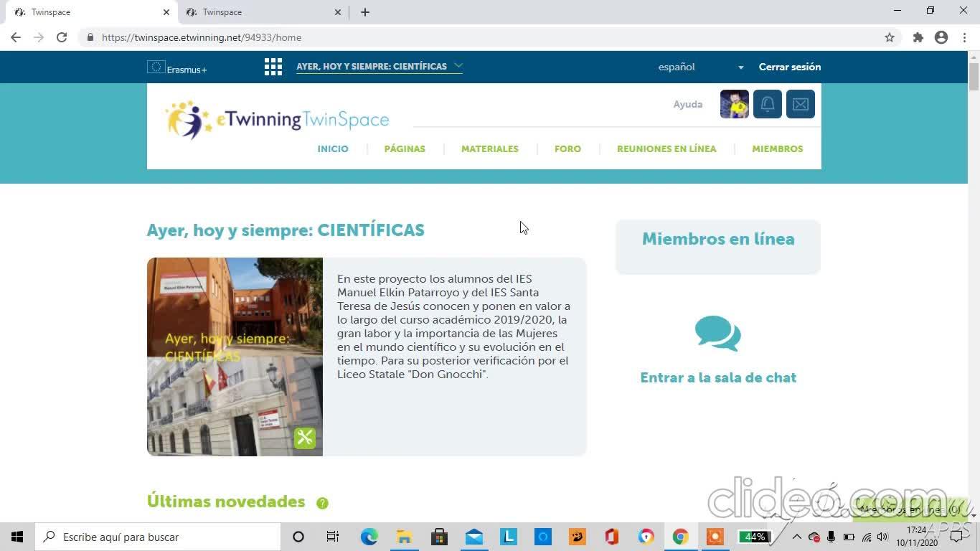980x551 pixels.
Task: Open File Explorer from the taskbar
Action: coord(405,537)
